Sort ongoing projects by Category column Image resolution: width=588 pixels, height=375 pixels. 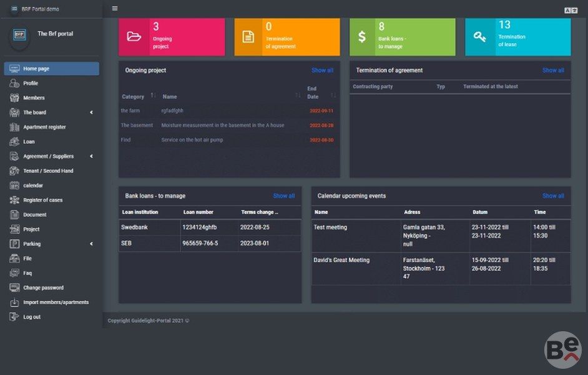[152, 96]
